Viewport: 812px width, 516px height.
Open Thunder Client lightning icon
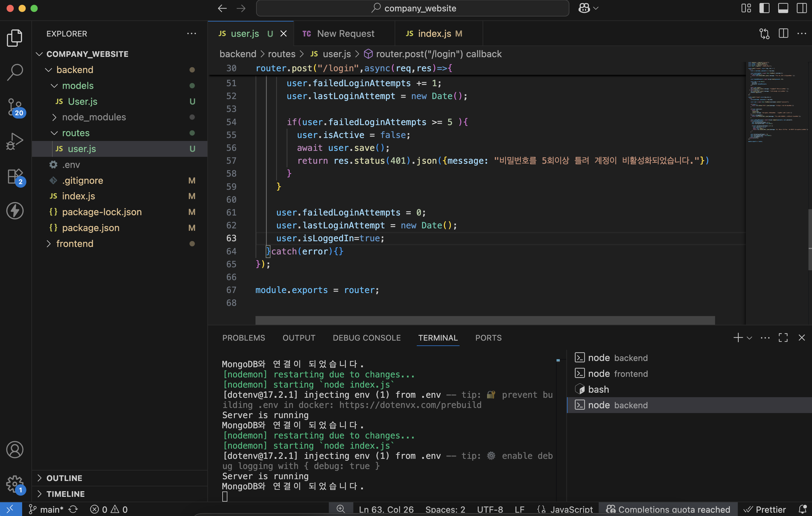click(x=15, y=211)
